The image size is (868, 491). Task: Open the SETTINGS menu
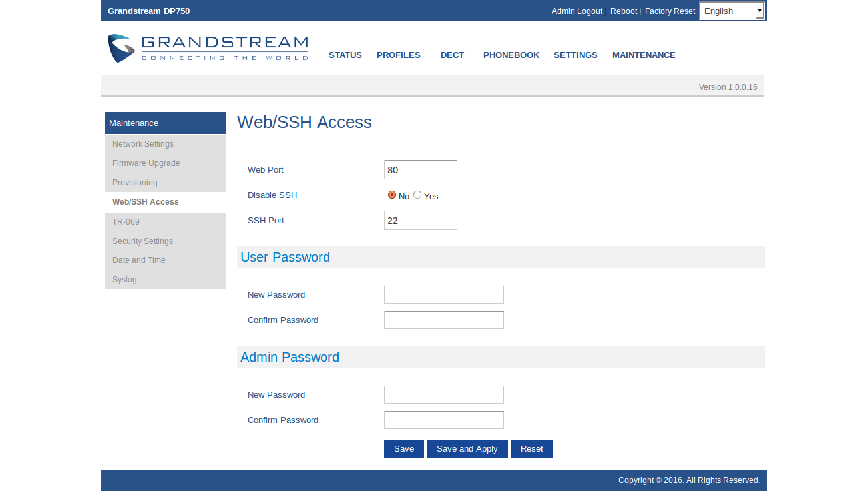(x=575, y=55)
